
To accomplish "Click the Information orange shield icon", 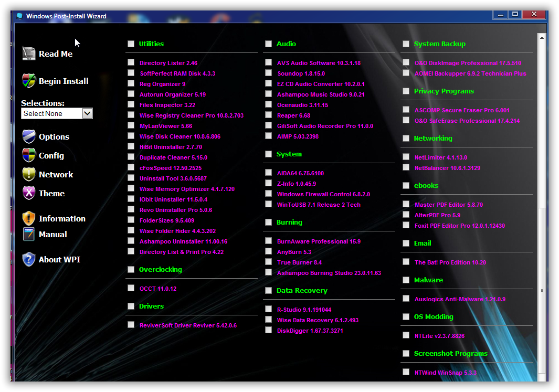I will [x=28, y=218].
